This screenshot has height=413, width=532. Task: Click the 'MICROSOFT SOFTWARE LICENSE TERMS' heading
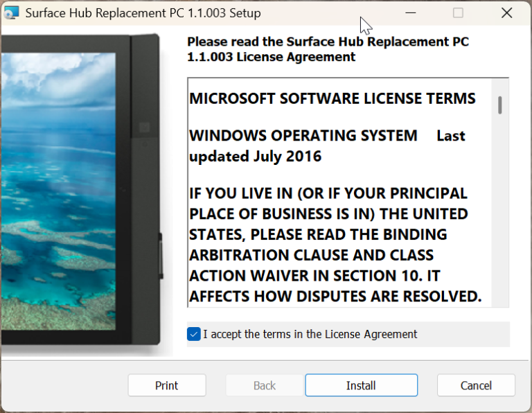tap(332, 98)
